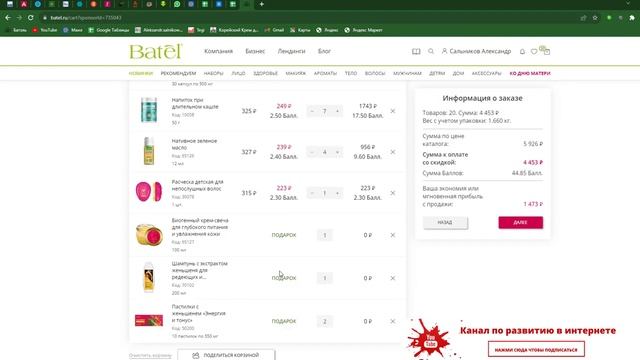Reload the page in browser
The height and width of the screenshot is (360, 640).
(x=31, y=18)
